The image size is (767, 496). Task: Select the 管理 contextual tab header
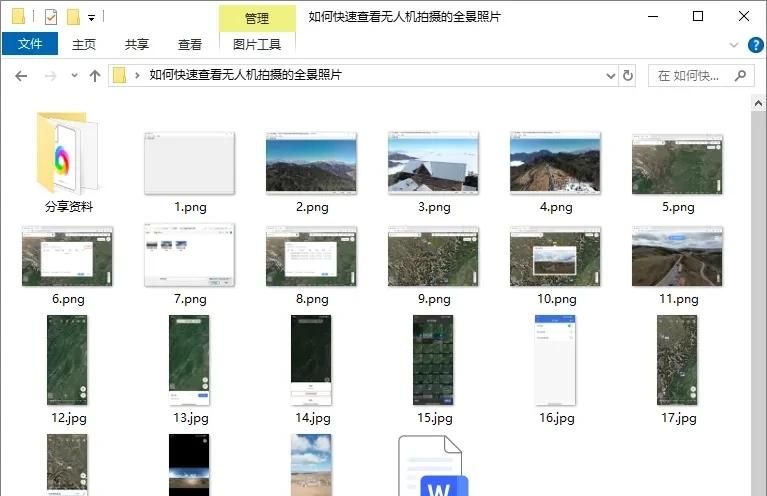(x=257, y=18)
